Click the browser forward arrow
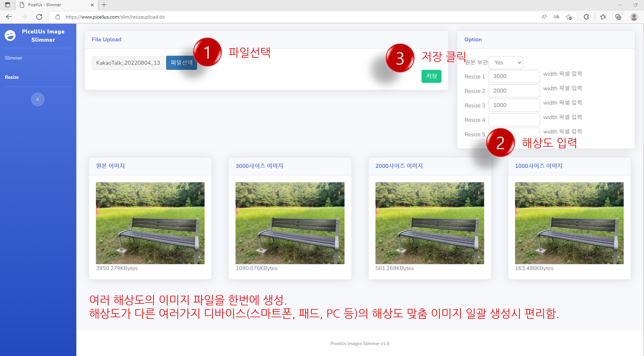The height and width of the screenshot is (356, 644). click(24, 17)
